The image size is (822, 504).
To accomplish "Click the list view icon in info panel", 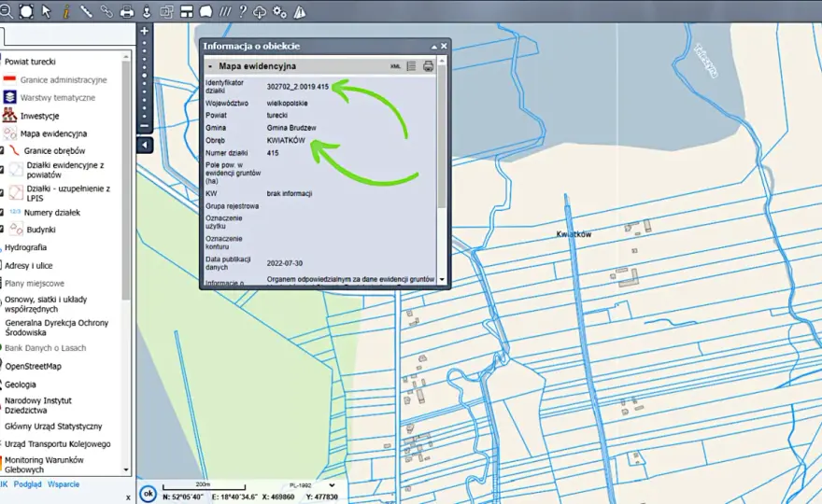I will [x=412, y=66].
